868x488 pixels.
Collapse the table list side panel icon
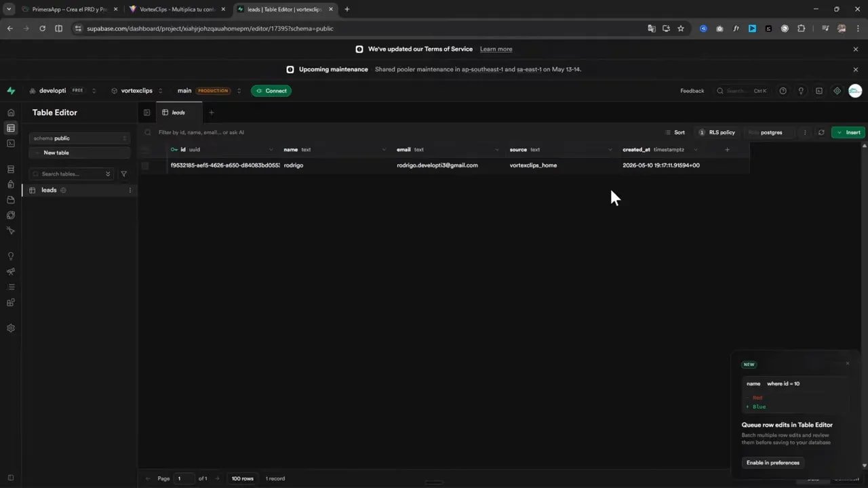click(x=147, y=113)
